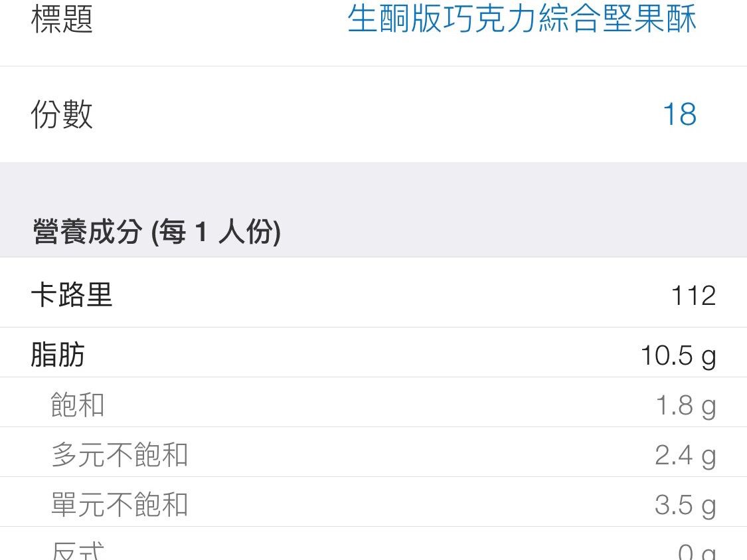Tap empty space between 卡路里 and 112
The height and width of the screenshot is (560, 747).
click(385, 294)
